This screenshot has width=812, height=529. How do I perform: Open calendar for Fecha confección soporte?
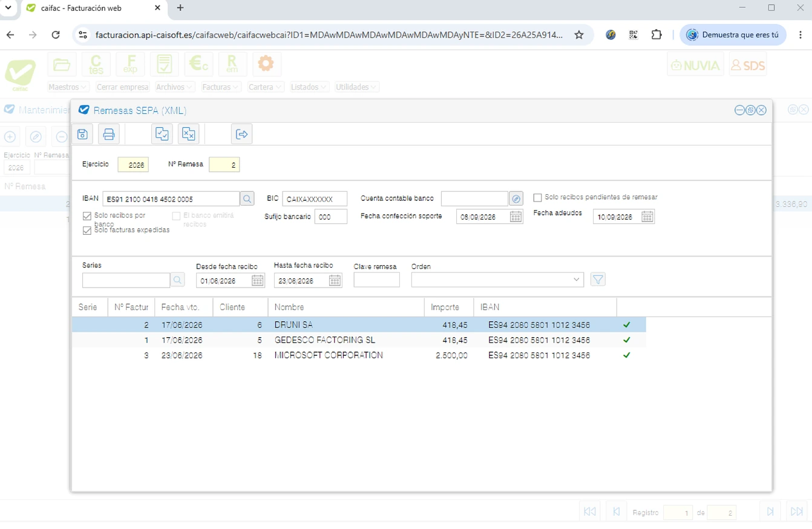[x=516, y=217]
